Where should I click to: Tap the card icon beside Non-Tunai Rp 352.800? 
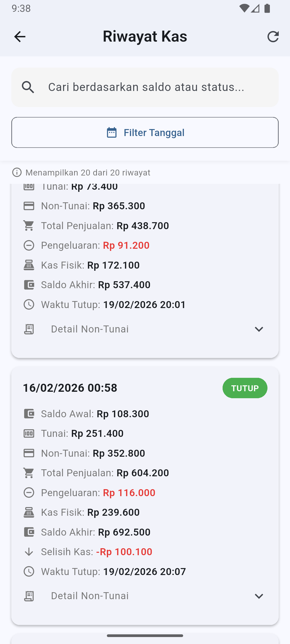tap(29, 453)
